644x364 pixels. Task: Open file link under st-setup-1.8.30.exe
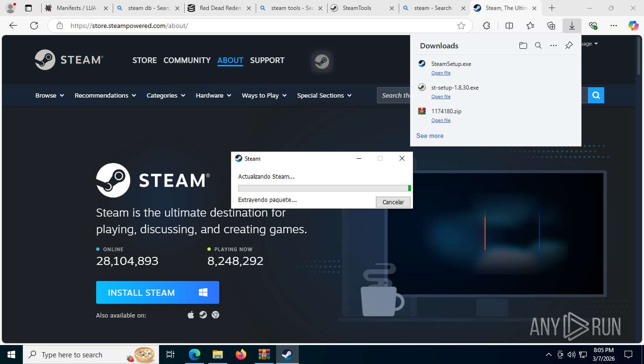point(441,97)
